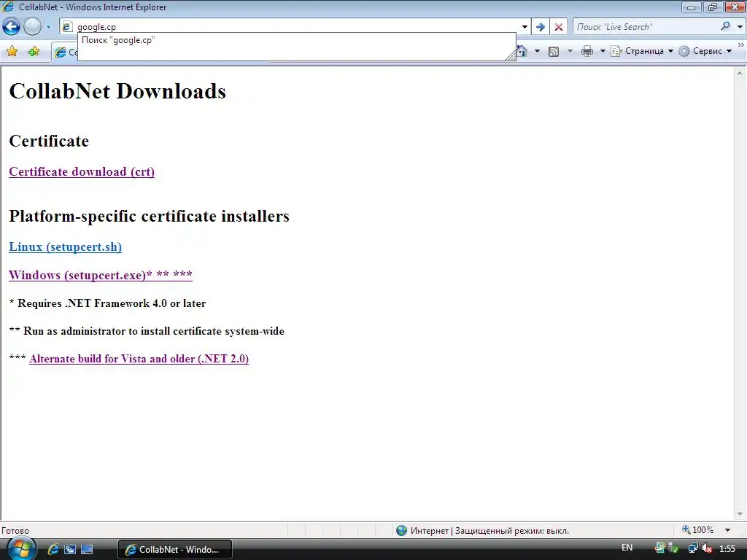Open Alternate build for Vista and older link
This screenshot has height=560, width=747.
pos(139,359)
